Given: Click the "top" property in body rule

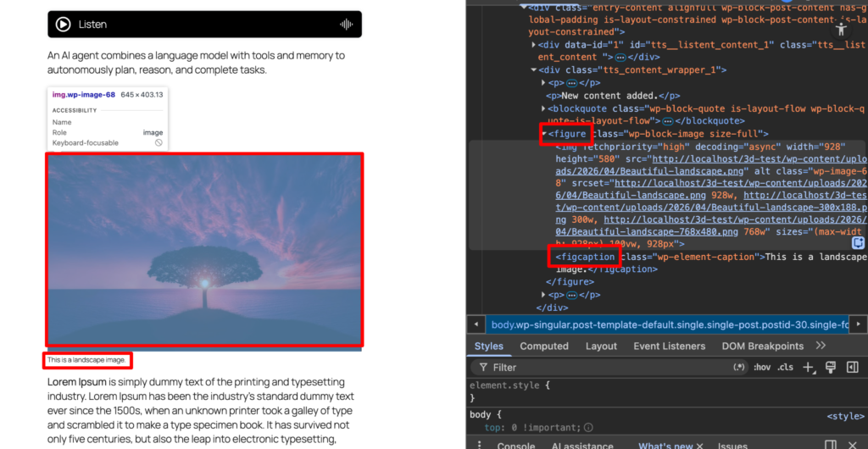Looking at the screenshot, I should tap(492, 428).
